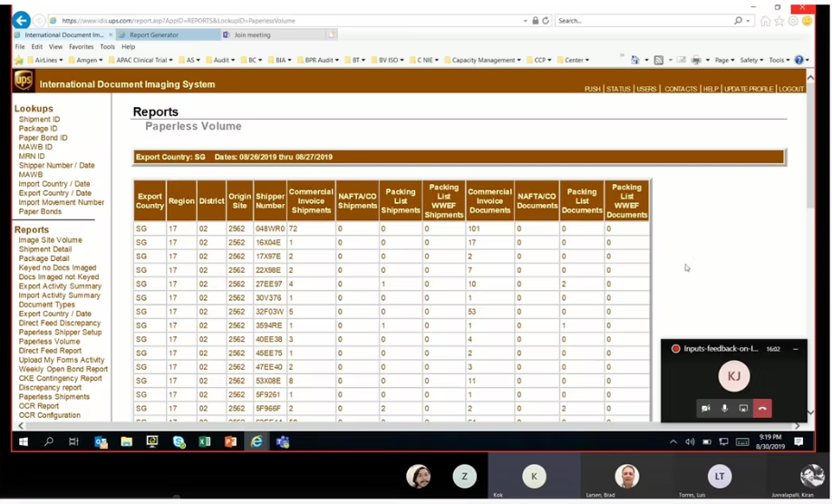Image resolution: width=832 pixels, height=504 pixels.
Task: Open Task View on the taskbar
Action: click(x=73, y=442)
